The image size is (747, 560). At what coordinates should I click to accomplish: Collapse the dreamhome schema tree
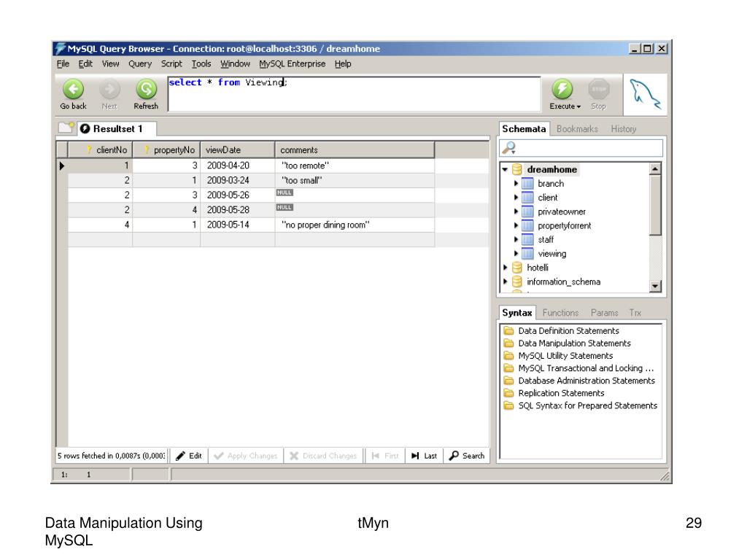[x=505, y=169]
